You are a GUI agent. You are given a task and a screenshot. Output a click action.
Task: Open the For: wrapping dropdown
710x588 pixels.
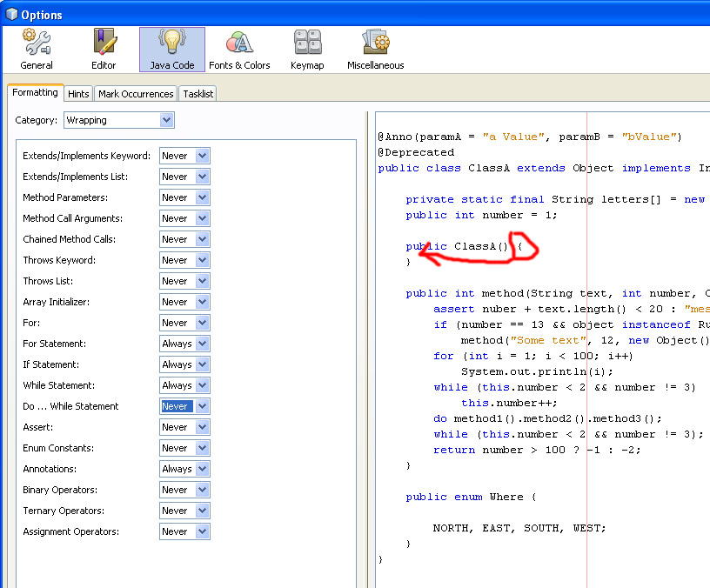coord(184,323)
